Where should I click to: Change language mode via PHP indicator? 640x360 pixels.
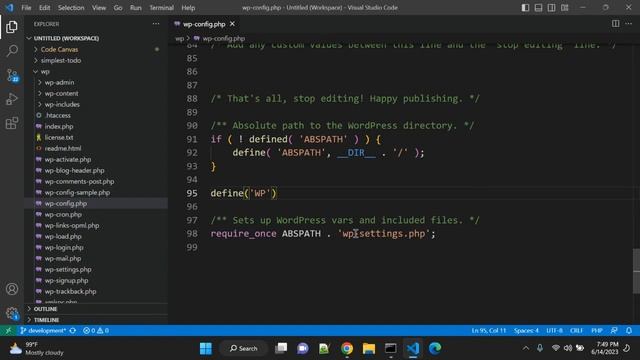pos(597,330)
